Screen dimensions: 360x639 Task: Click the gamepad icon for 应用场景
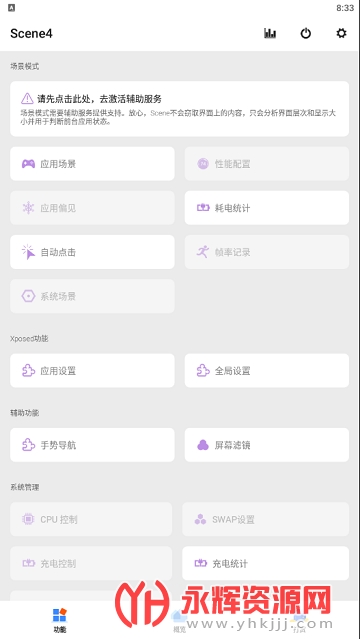click(28, 164)
